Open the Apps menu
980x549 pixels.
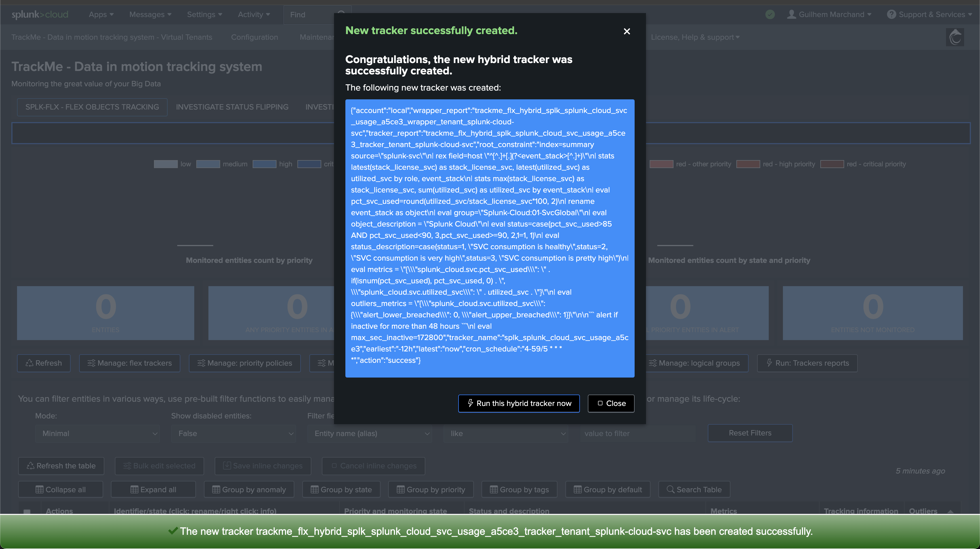101,14
